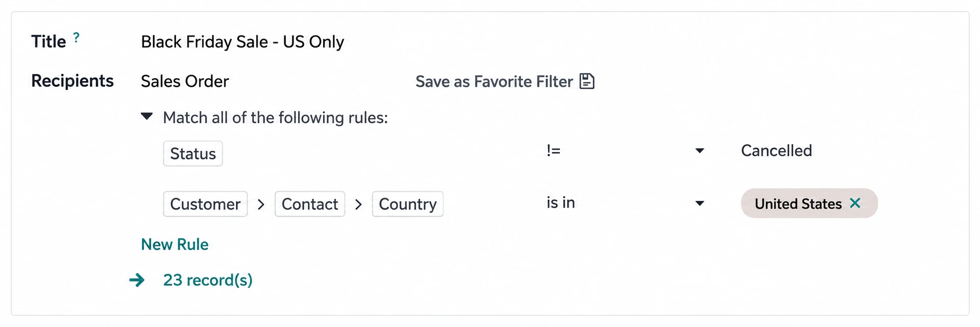Screen dimensions: 980x327
Task: Click the chevron between Contact and Country
Action: pos(359,204)
